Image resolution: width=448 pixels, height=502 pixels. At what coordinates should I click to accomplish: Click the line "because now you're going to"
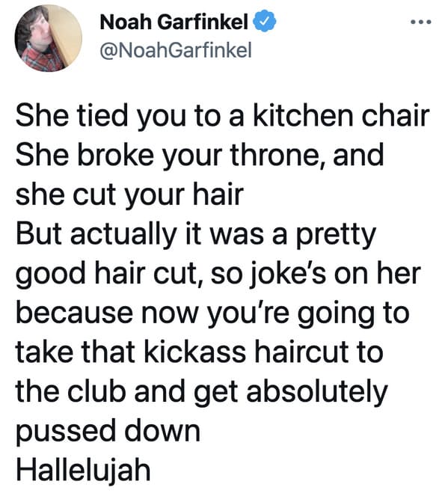pos(212,313)
